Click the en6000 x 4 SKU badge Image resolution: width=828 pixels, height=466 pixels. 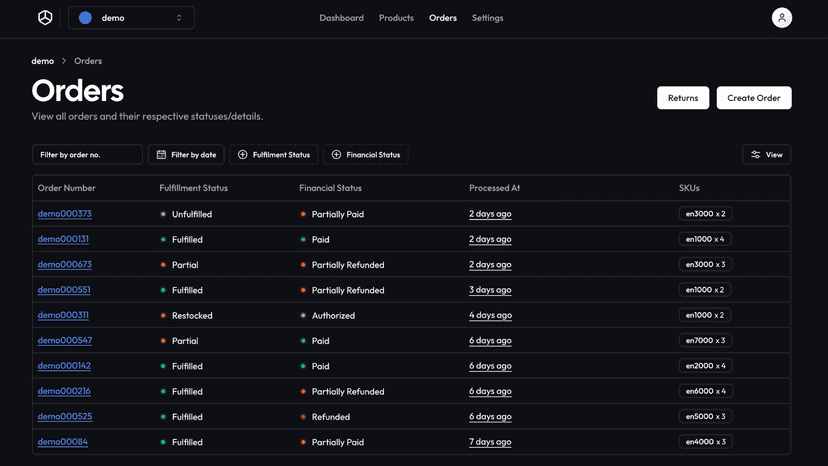[705, 391]
